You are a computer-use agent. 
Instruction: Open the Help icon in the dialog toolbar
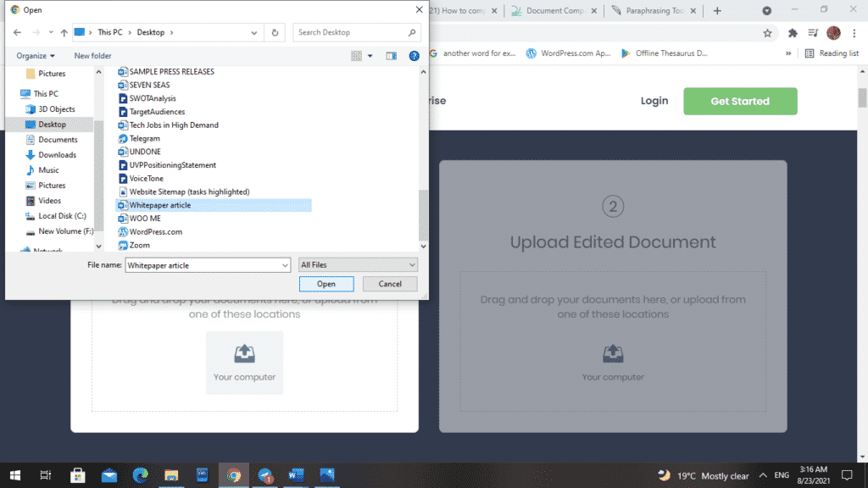(413, 56)
